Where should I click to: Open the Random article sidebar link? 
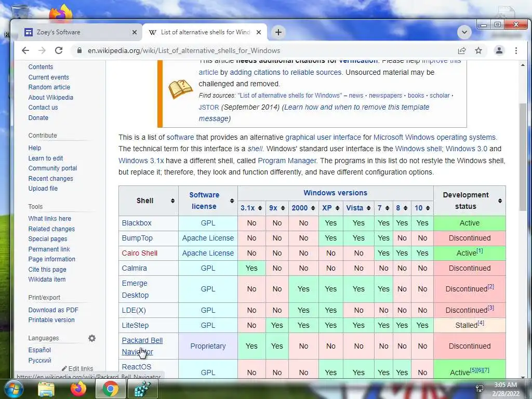tap(49, 87)
